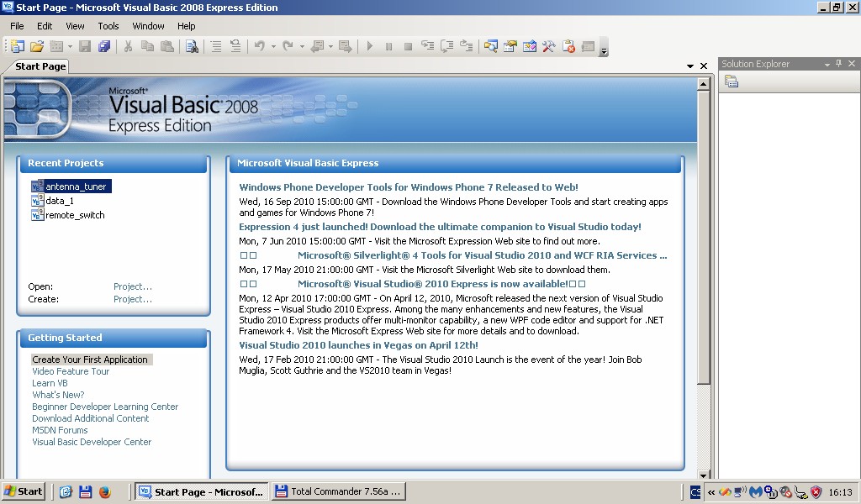
Task: Click the Properties icon in Solution Explorer
Action: pyautogui.click(x=732, y=81)
